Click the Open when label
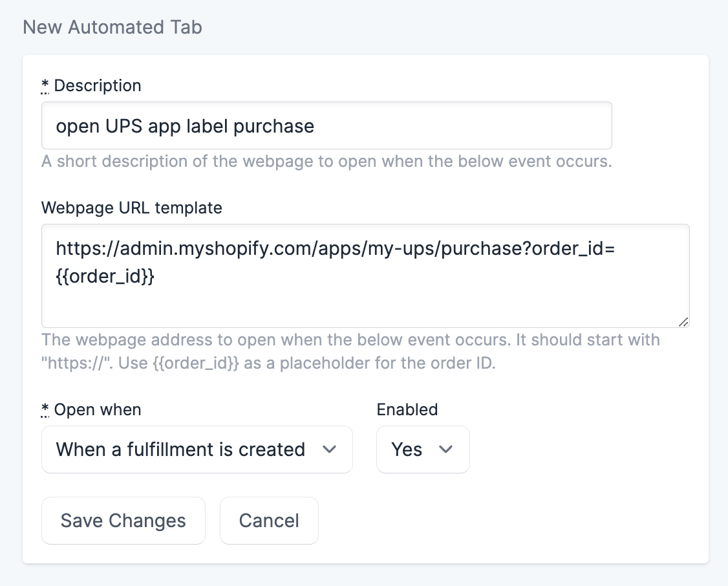 pyautogui.click(x=97, y=409)
